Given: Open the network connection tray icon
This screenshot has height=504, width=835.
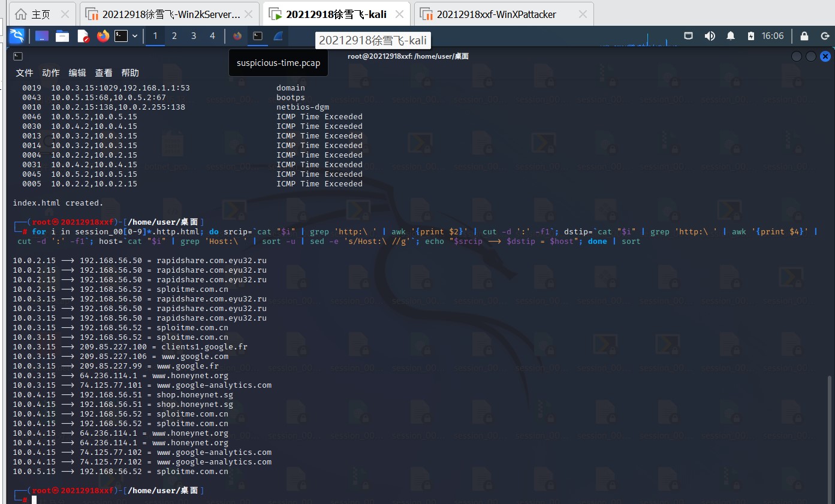Looking at the screenshot, I should pos(689,36).
